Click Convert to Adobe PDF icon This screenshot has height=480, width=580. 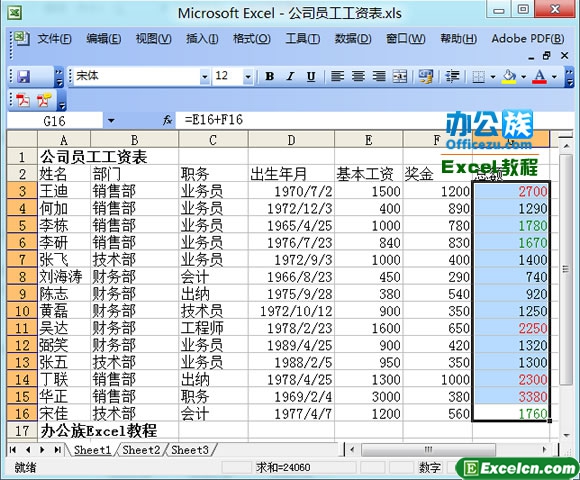click(x=23, y=100)
